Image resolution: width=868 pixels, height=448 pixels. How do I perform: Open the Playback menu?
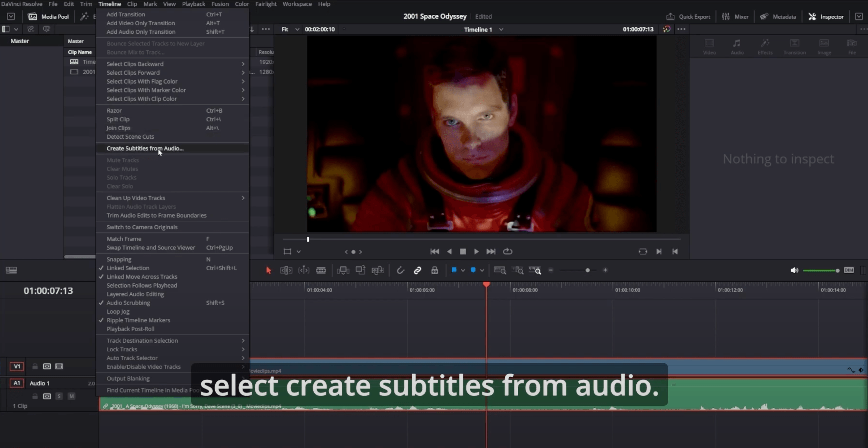193,4
